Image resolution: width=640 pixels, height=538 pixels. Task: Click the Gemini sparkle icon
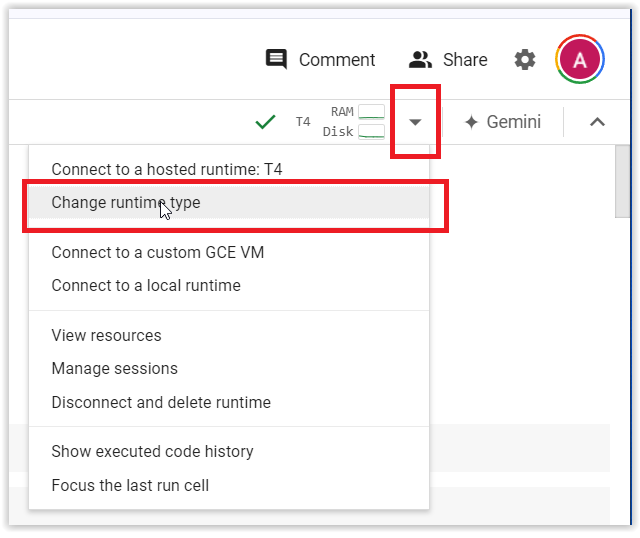471,122
